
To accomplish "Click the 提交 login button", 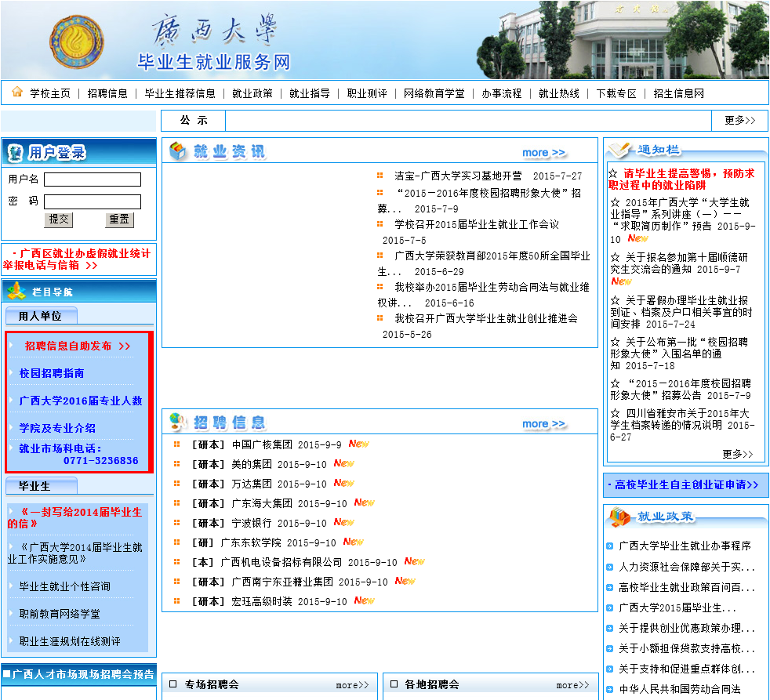I will (x=59, y=219).
